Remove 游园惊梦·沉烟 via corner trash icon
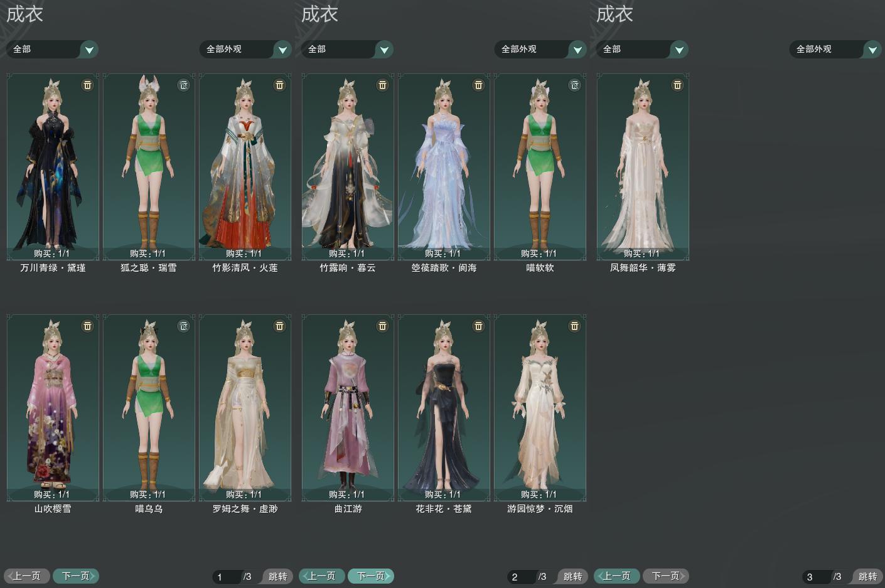This screenshot has height=588, width=885. (574, 326)
